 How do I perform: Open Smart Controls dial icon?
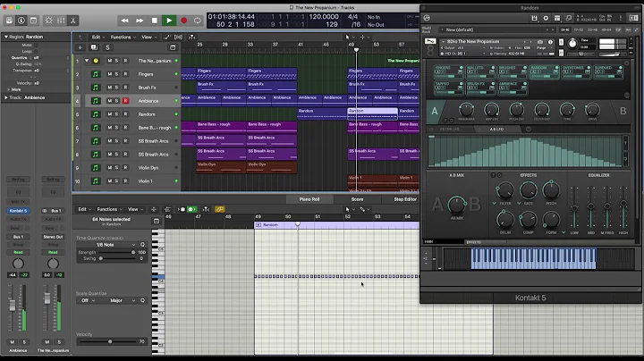coord(48,20)
